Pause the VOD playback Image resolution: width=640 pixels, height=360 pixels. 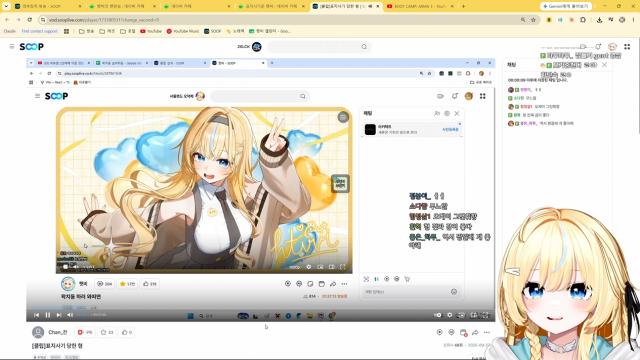[x=48, y=315]
